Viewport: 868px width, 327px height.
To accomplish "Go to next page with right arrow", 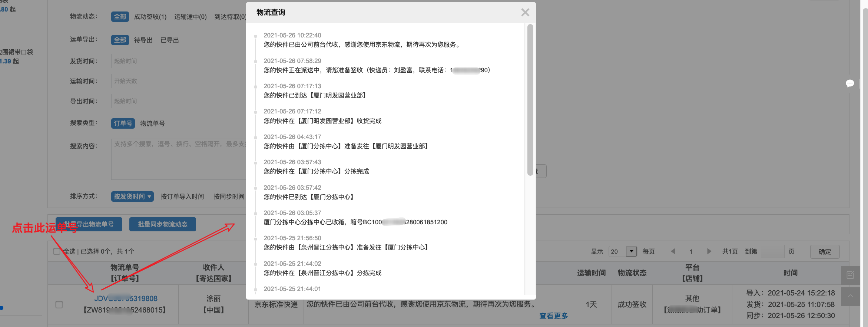I will (x=709, y=251).
